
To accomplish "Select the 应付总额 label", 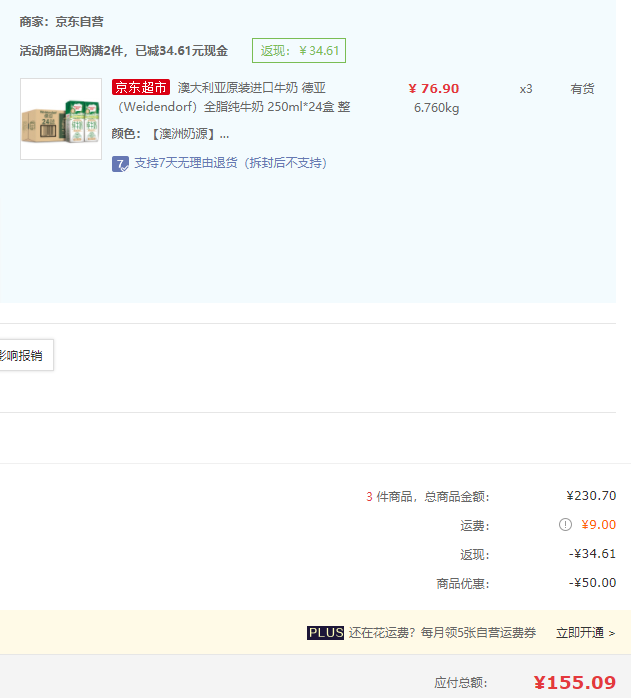I will (x=461, y=682).
